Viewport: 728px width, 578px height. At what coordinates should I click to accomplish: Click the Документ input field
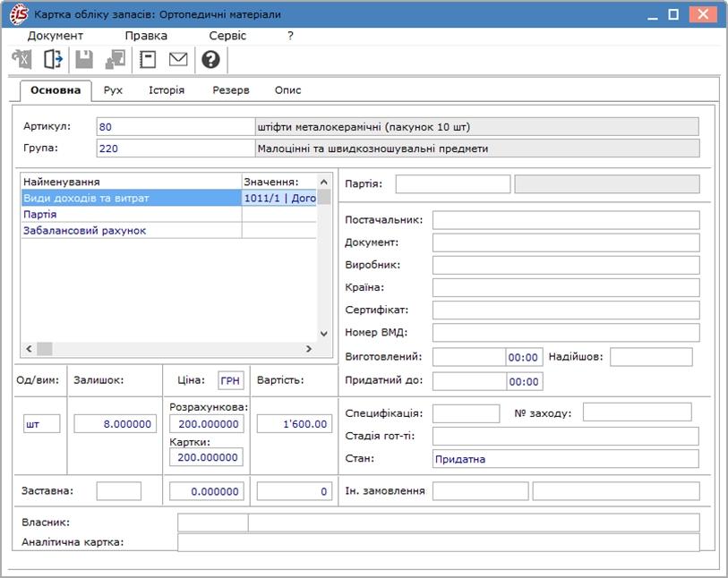pos(566,242)
